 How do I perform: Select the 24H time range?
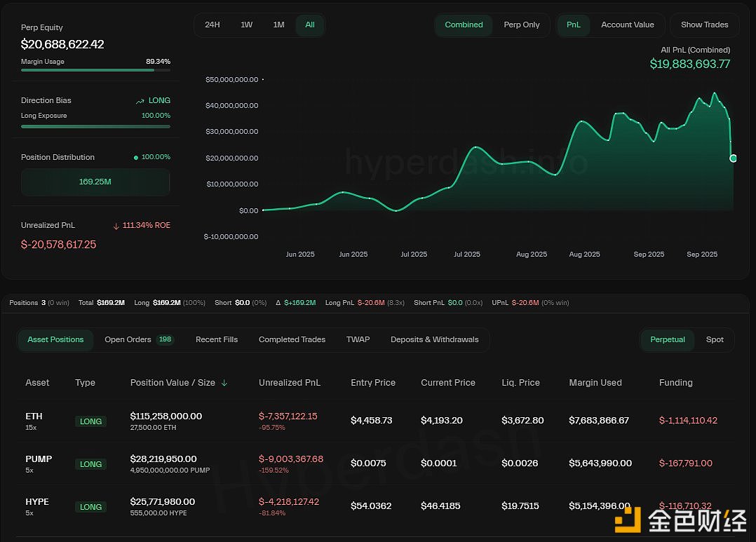tap(212, 25)
